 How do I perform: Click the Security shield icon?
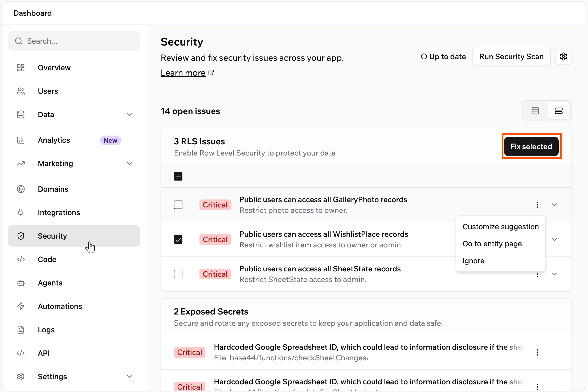point(21,236)
